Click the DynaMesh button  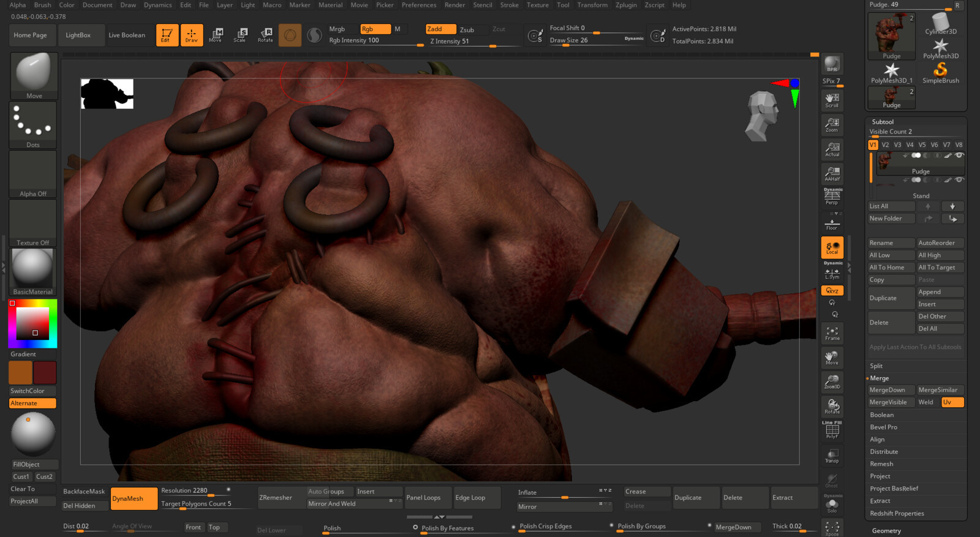pos(133,499)
